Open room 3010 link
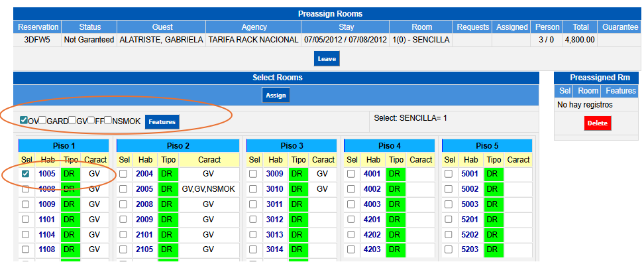The width and height of the screenshot is (644, 274). click(274, 189)
